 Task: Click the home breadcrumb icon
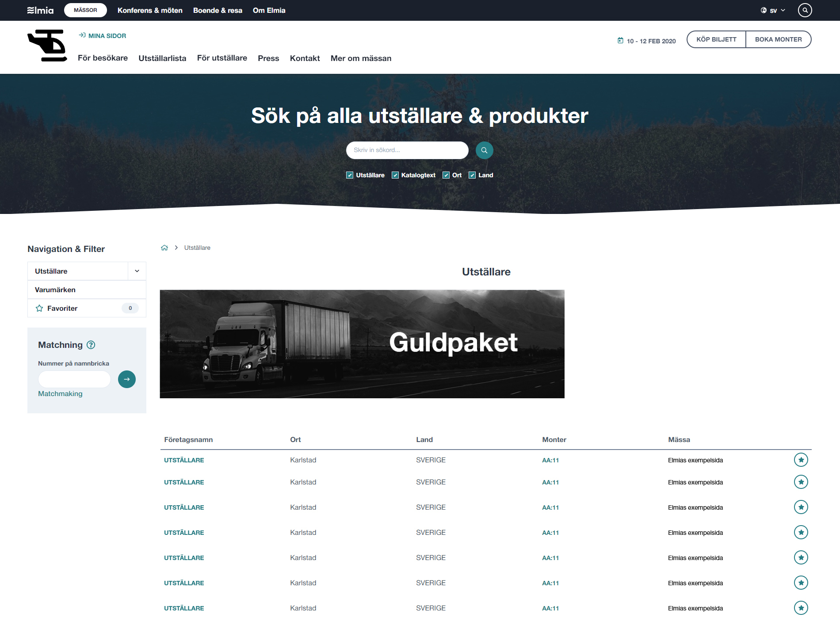164,248
